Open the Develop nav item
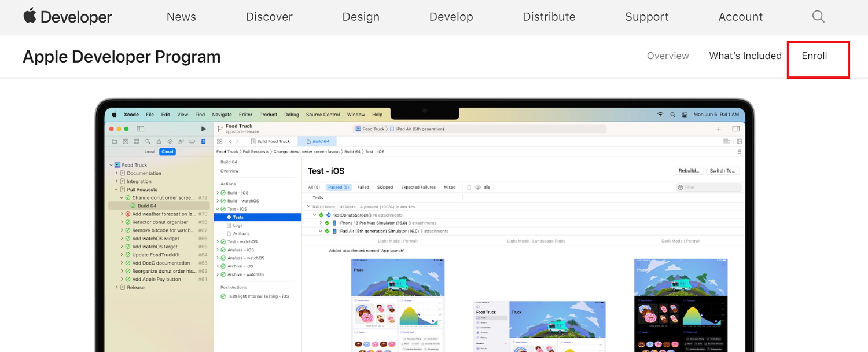 click(451, 17)
